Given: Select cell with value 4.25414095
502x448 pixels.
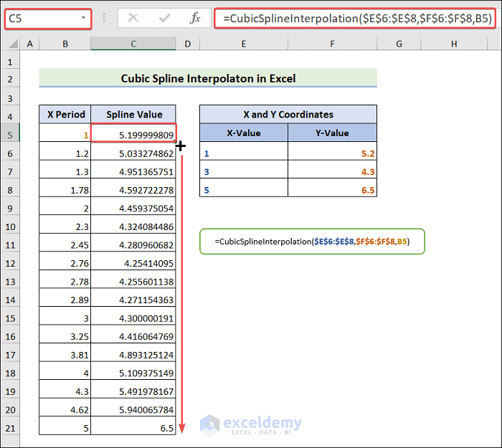Looking at the screenshot, I should [x=133, y=261].
